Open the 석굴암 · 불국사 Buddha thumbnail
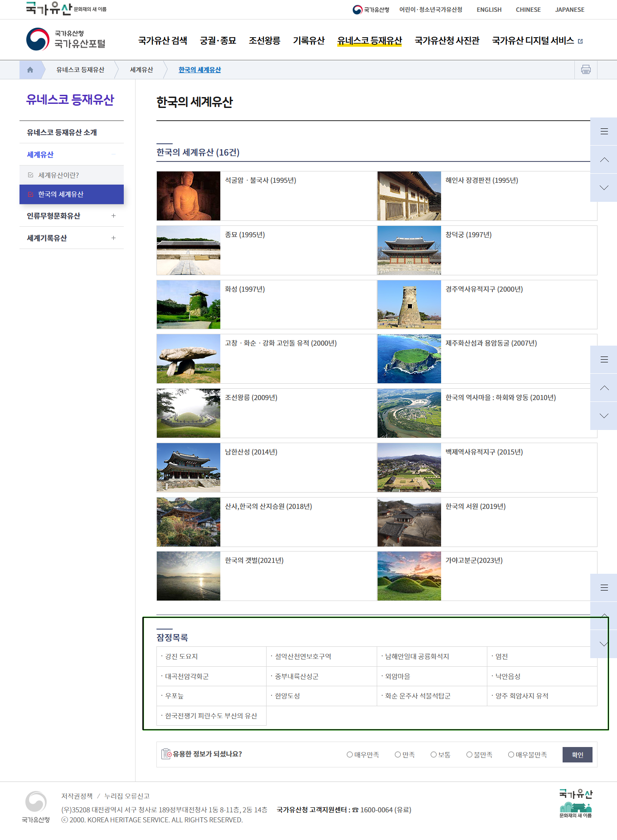This screenshot has width=617, height=840. pos(189,196)
